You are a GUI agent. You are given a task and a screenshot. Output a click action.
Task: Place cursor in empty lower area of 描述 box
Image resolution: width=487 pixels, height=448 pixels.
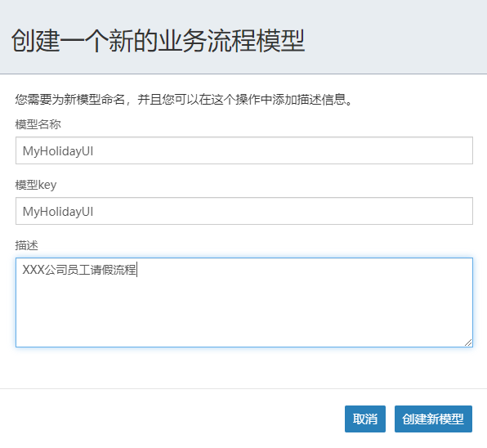[x=244, y=314]
